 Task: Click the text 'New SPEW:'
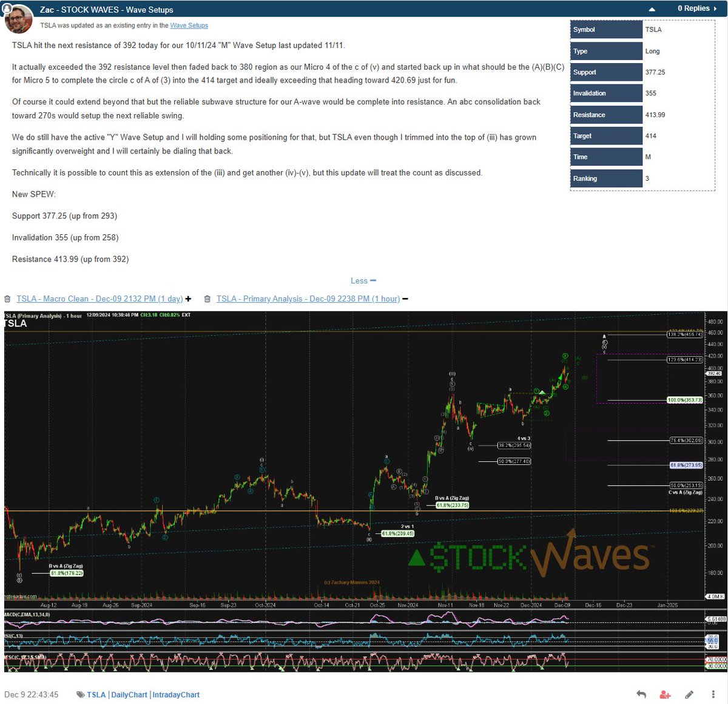click(x=34, y=194)
